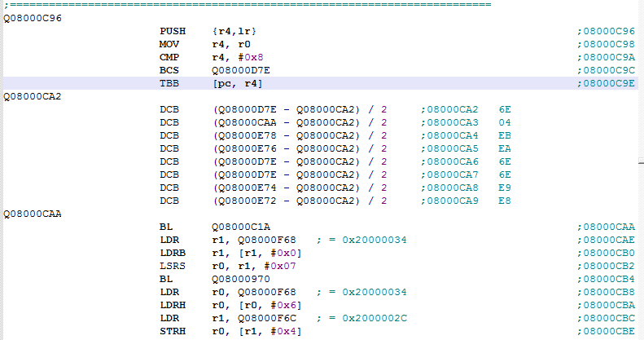
Task: Click the Q08000E76 reference in the DCB table
Action: (x=244, y=148)
